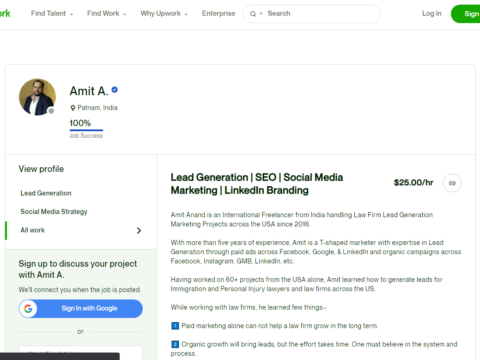The width and height of the screenshot is (480, 360).
Task: Open the Why Upwork dropdown
Action: click(x=164, y=13)
